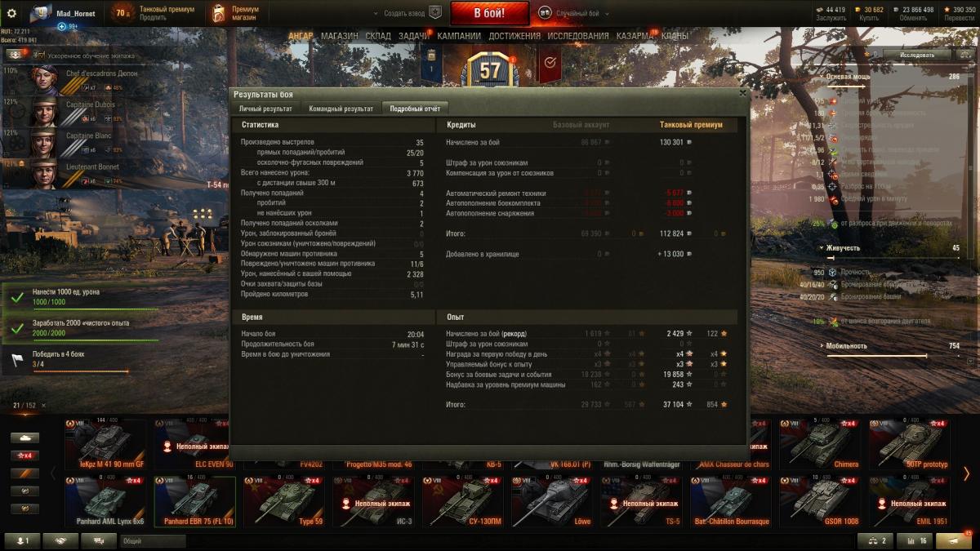This screenshot has width=980, height=551.
Task: Close the Результаты боя window
Action: click(x=742, y=93)
